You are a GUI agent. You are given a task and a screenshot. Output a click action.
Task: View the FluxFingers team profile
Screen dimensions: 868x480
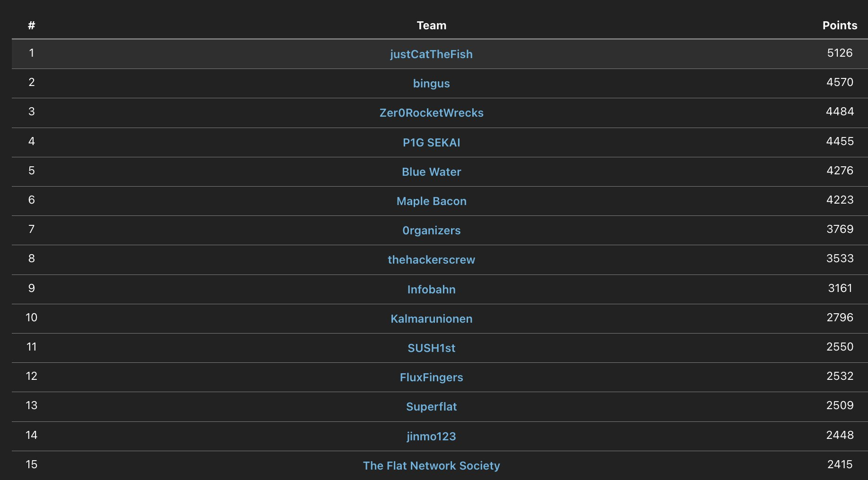click(431, 377)
